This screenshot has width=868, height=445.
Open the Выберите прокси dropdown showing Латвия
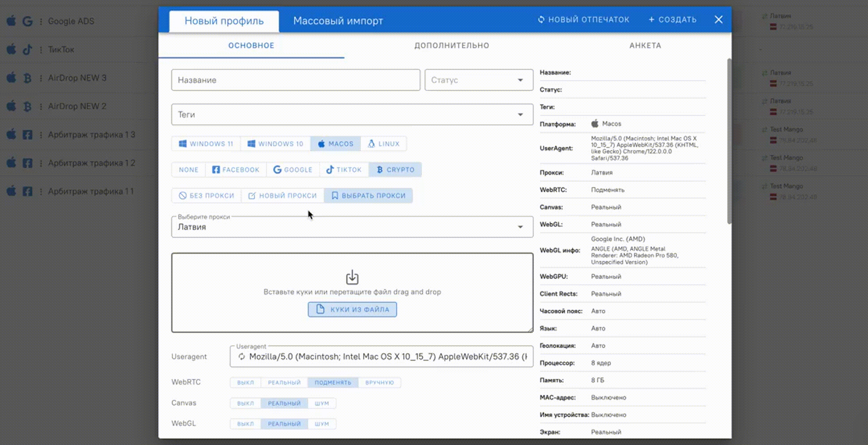point(352,227)
